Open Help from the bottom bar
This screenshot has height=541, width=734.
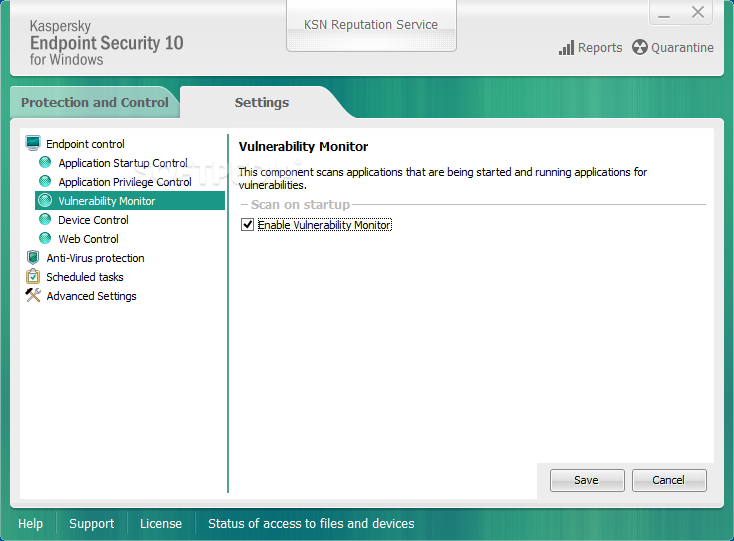point(30,523)
